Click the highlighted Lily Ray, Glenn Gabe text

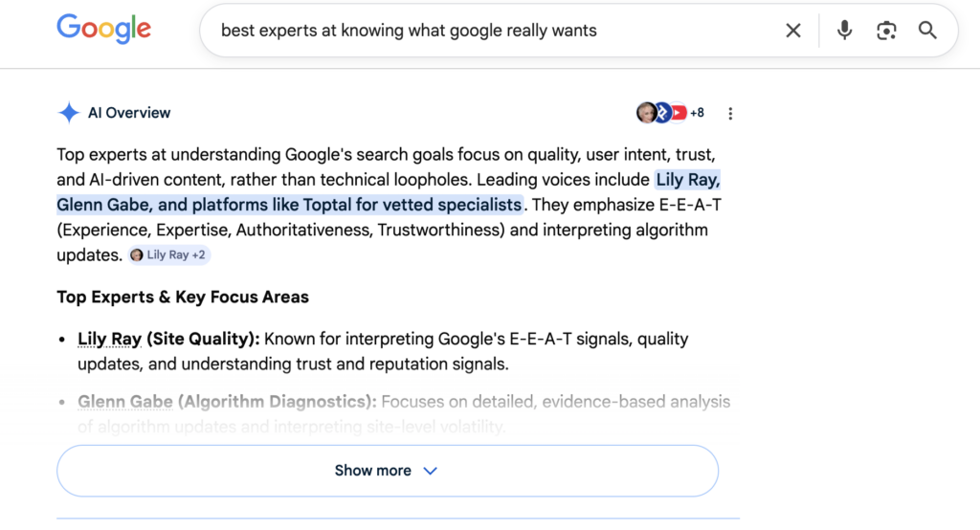287,205
